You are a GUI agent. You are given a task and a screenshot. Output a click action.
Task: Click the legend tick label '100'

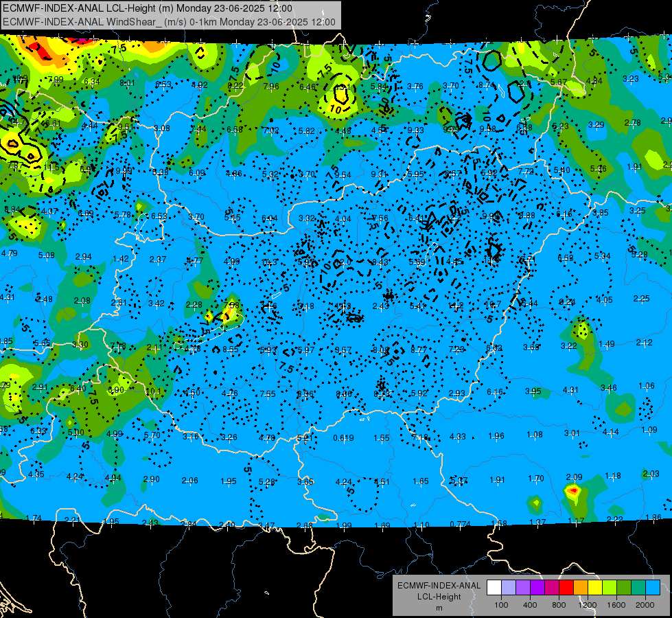[x=501, y=605]
